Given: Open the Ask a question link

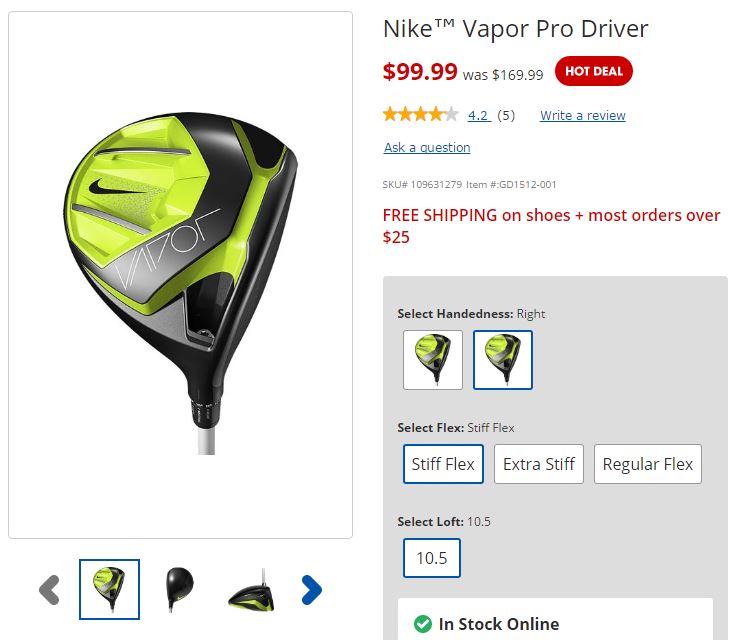Looking at the screenshot, I should (x=427, y=148).
